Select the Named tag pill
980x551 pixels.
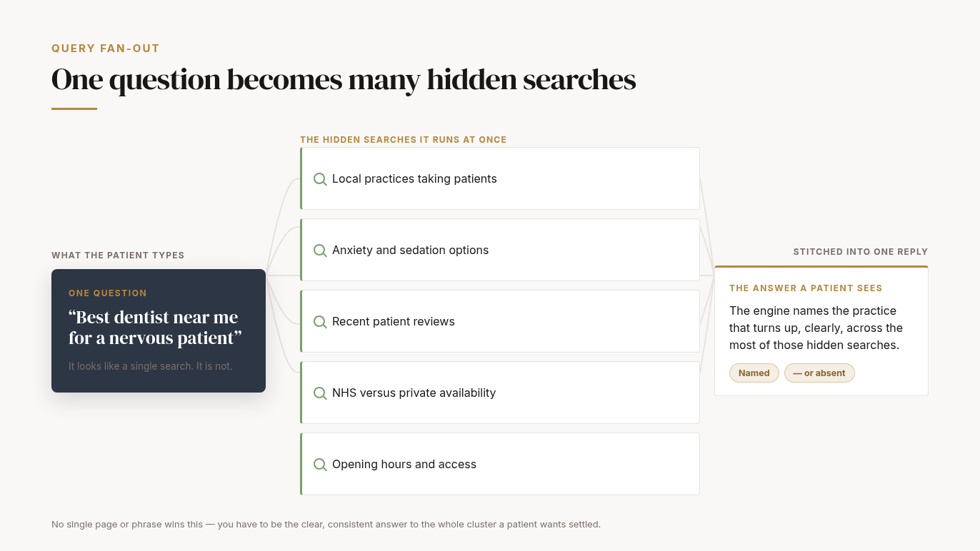pyautogui.click(x=754, y=373)
